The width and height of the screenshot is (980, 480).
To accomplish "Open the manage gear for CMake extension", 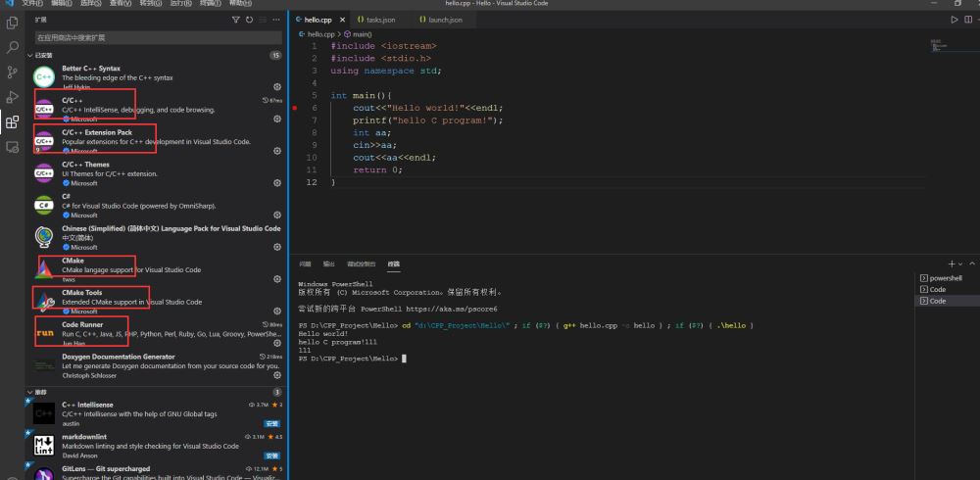I will pyautogui.click(x=277, y=279).
